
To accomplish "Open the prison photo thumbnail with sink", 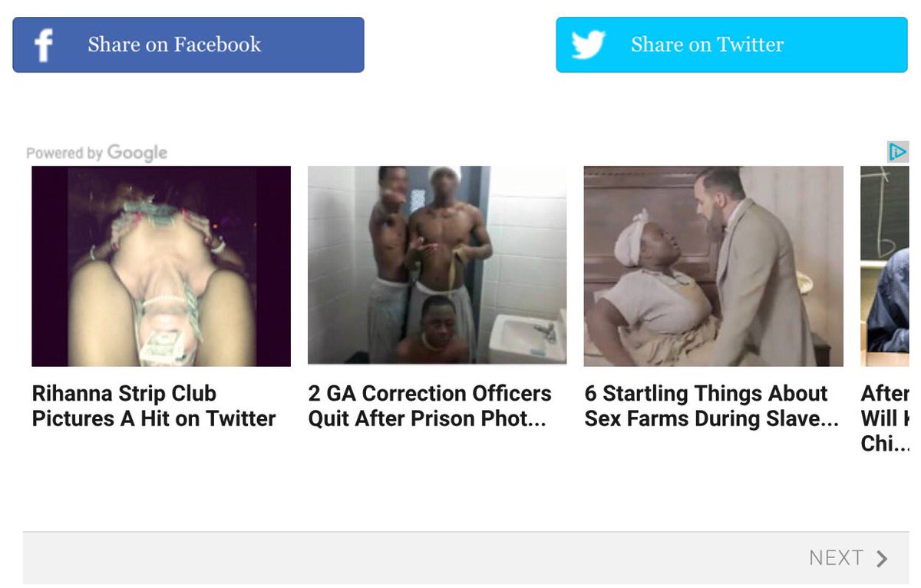I will point(437,265).
